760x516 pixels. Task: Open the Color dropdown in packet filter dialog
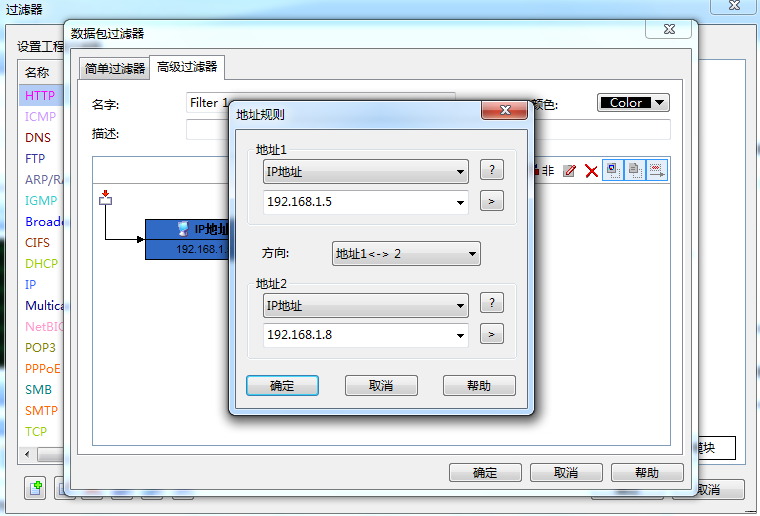point(633,103)
